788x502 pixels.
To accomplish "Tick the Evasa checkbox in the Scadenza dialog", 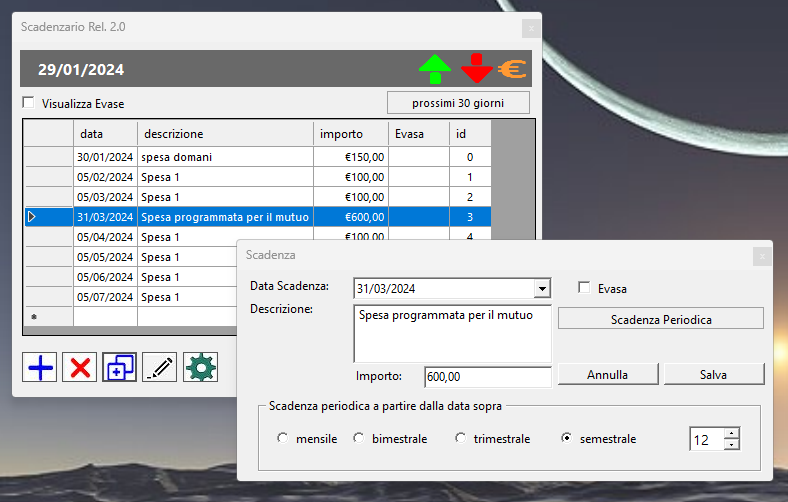I will coord(584,288).
